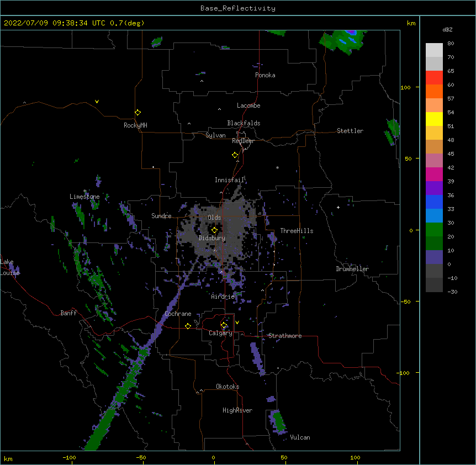The image size is (476, 465).
Task: Click the yellow diamond marker near RockyMH
Action: [138, 113]
